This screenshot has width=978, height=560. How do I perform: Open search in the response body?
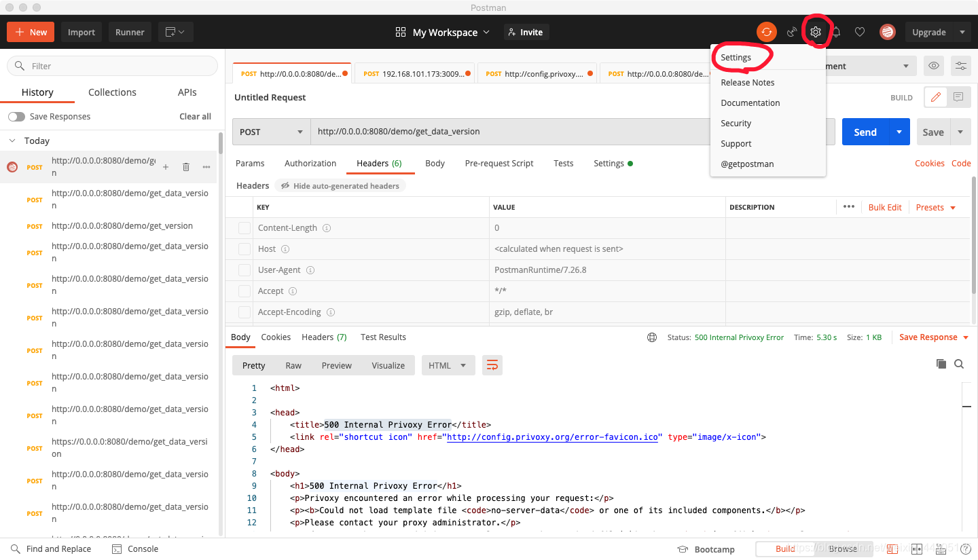coord(959,364)
